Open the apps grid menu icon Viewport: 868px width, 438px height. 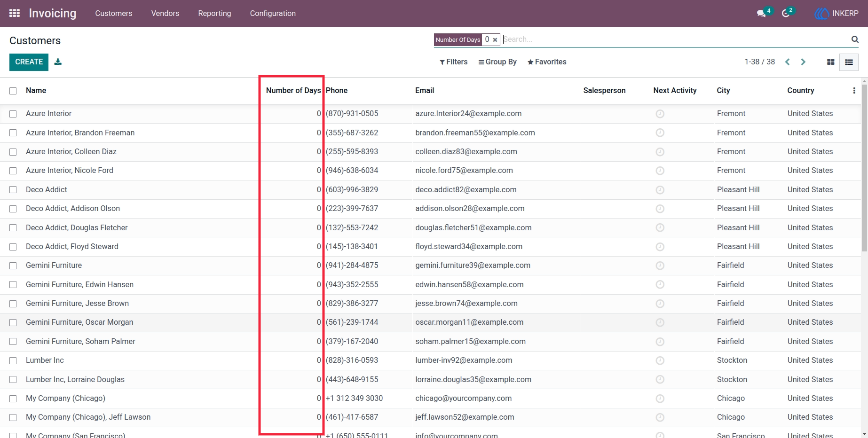(x=15, y=13)
